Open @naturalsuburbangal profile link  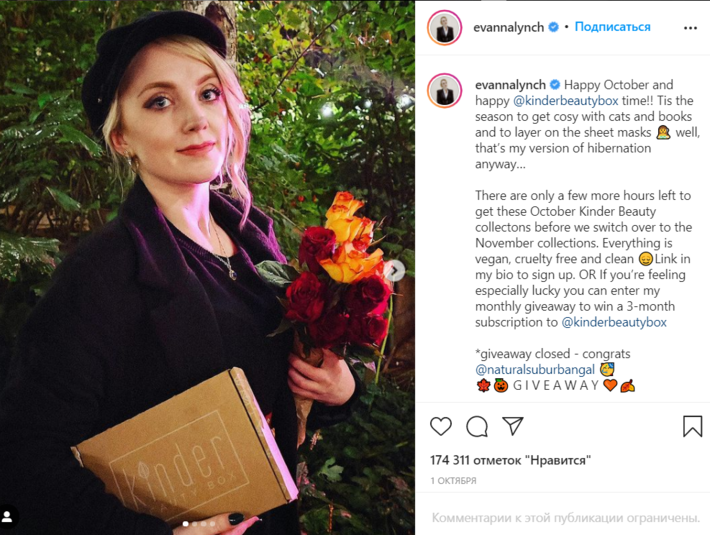[535, 370]
